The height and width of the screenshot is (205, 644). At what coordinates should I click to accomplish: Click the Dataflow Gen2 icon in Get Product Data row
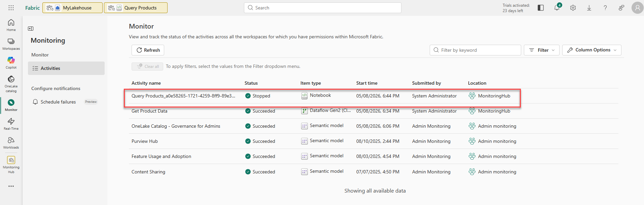click(305, 111)
